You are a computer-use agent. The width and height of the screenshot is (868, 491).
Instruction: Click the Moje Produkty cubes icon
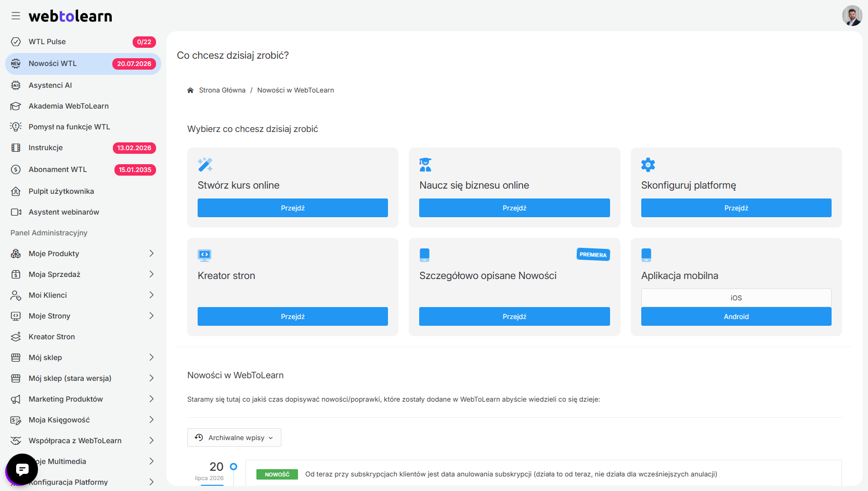16,254
